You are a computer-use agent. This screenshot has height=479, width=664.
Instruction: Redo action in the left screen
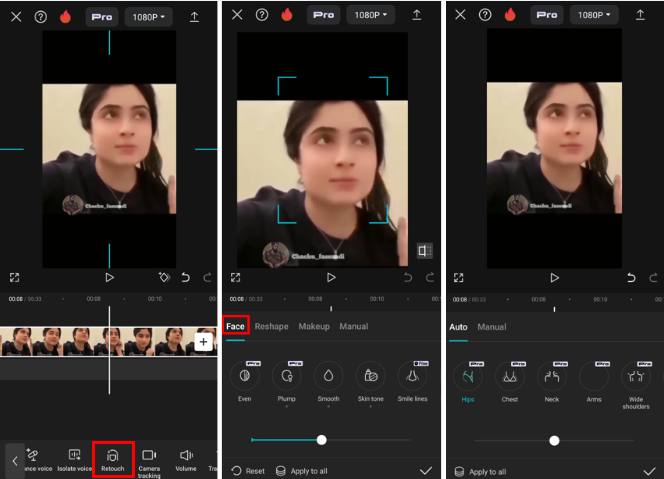[x=207, y=277]
